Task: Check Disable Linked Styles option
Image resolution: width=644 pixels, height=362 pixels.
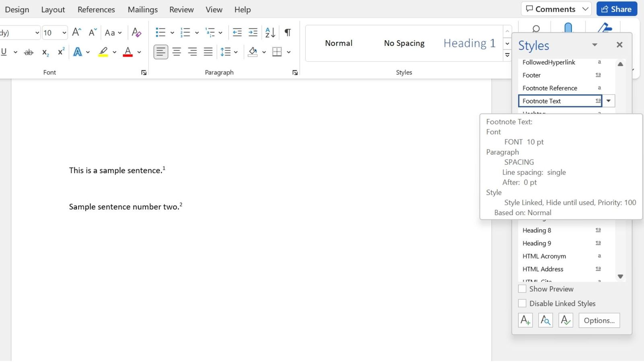Action: tap(522, 303)
